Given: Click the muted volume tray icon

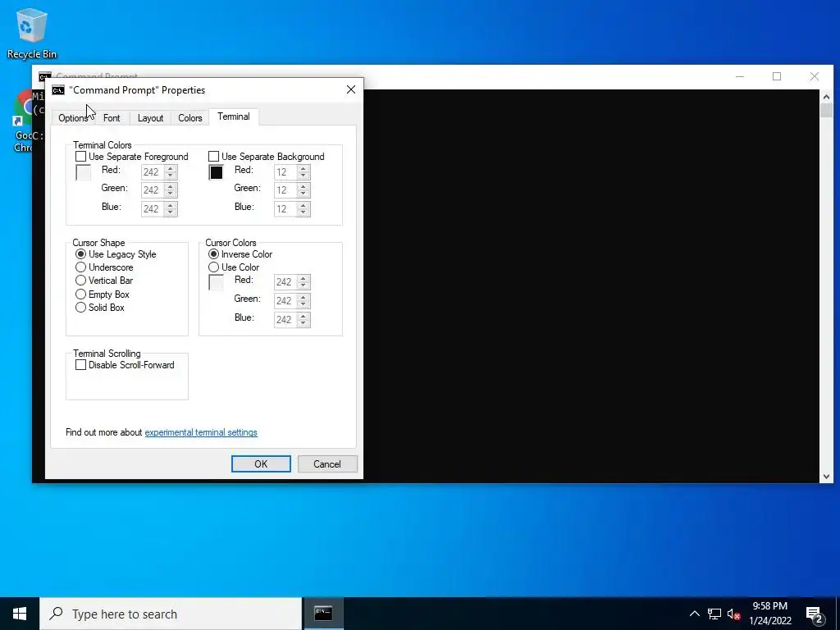Looking at the screenshot, I should click(x=733, y=614).
